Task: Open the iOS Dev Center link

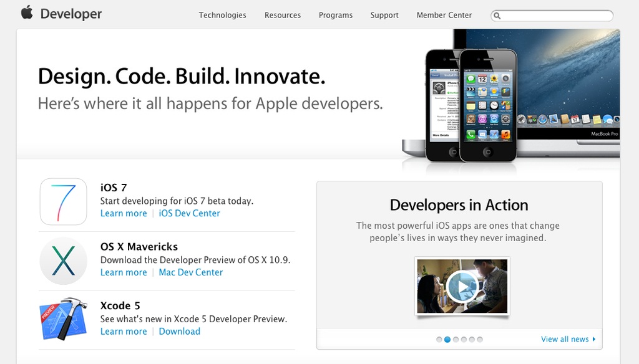Action: 190,213
